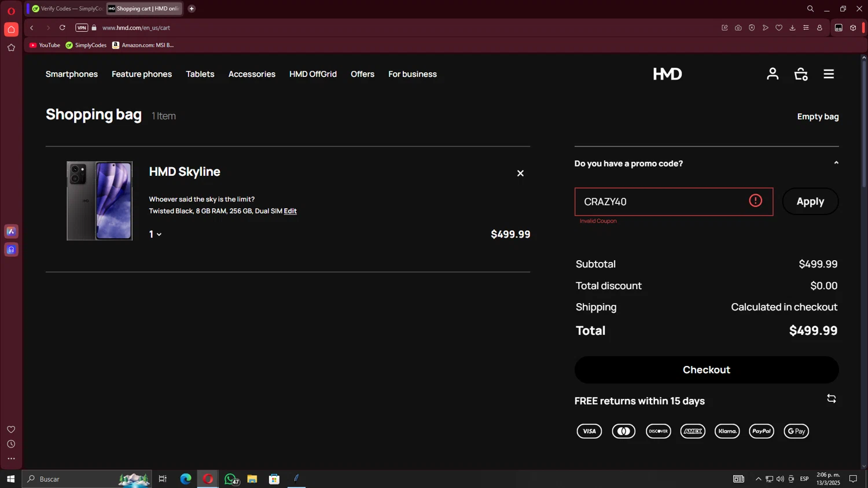Toggle the Opera VPN badge

point(82,28)
